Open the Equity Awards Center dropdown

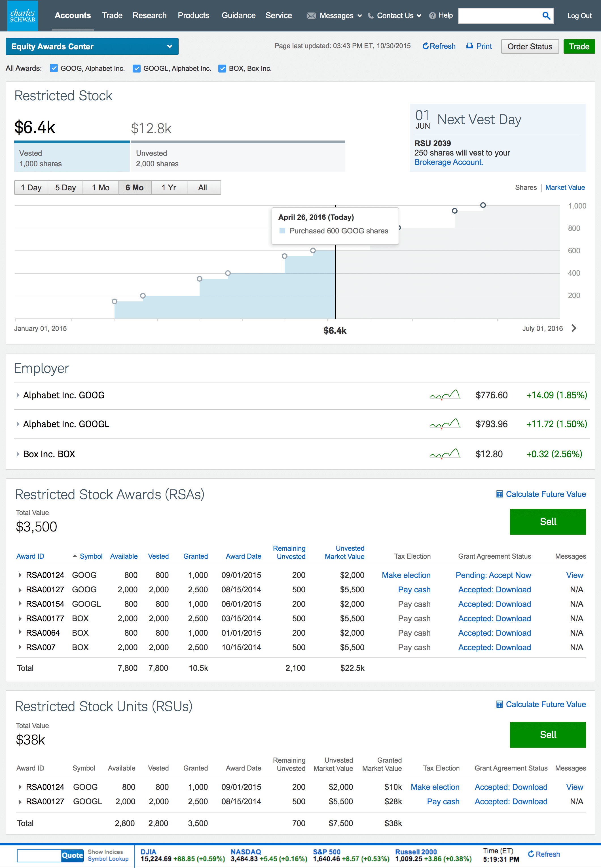tap(92, 46)
